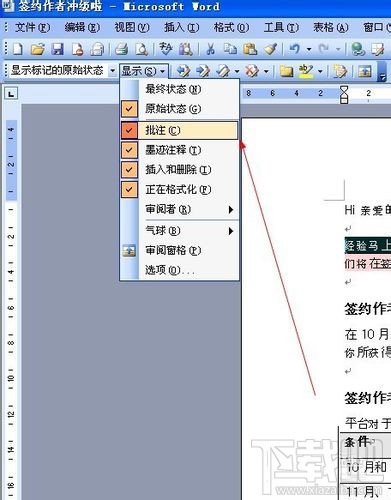Click the Accept Change icon

point(223,71)
